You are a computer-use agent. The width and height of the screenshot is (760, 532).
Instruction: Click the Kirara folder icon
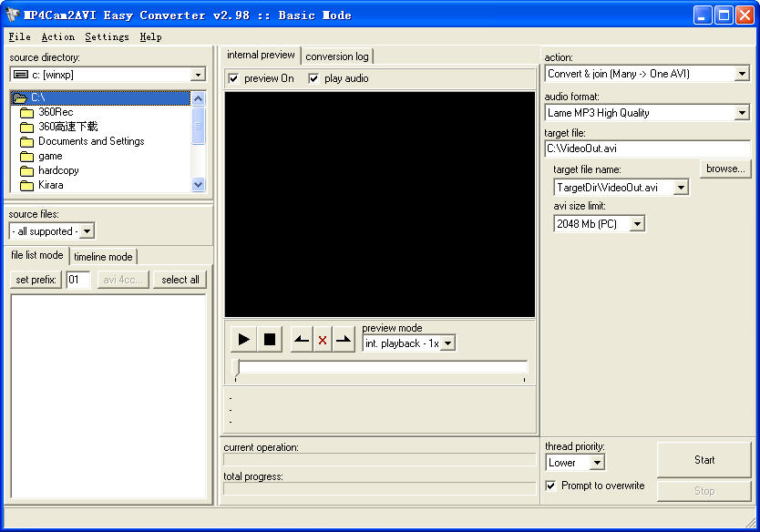[26, 186]
